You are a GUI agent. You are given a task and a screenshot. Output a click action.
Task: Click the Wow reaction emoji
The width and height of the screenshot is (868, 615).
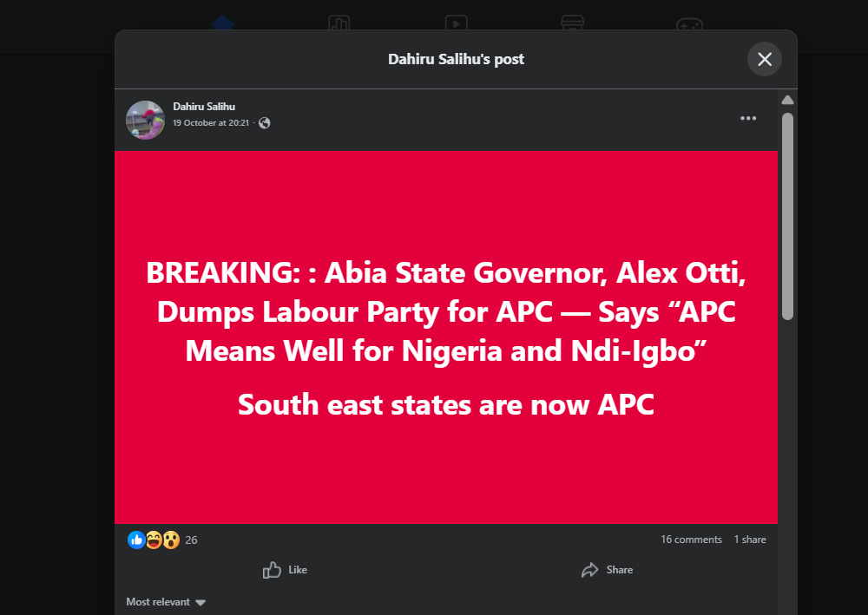pyautogui.click(x=170, y=540)
